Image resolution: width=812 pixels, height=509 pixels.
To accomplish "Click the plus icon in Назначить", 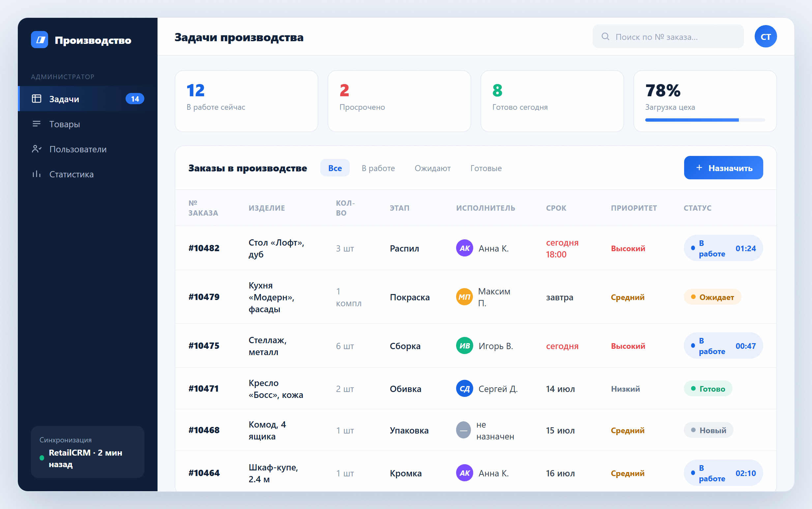I will (x=699, y=168).
